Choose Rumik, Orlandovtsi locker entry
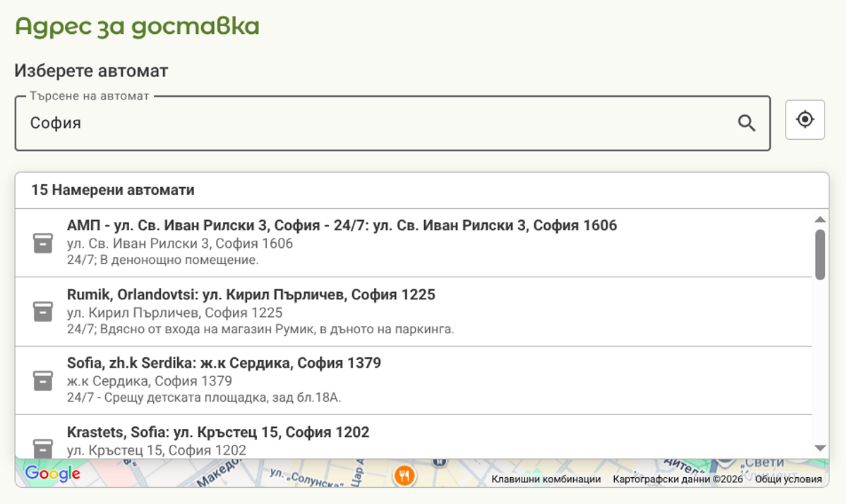The image size is (847, 504). [x=251, y=295]
